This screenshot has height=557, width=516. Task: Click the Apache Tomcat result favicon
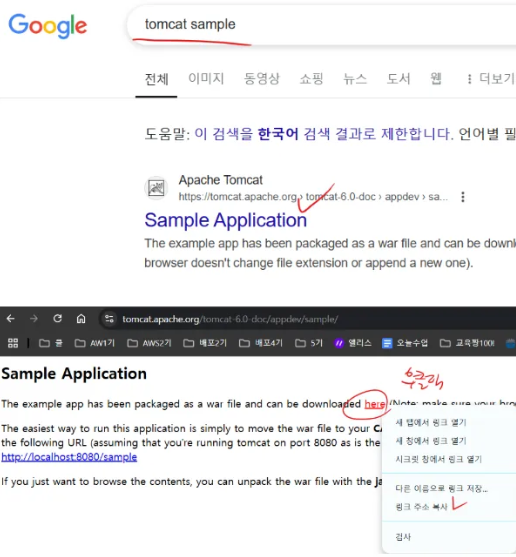point(156,188)
